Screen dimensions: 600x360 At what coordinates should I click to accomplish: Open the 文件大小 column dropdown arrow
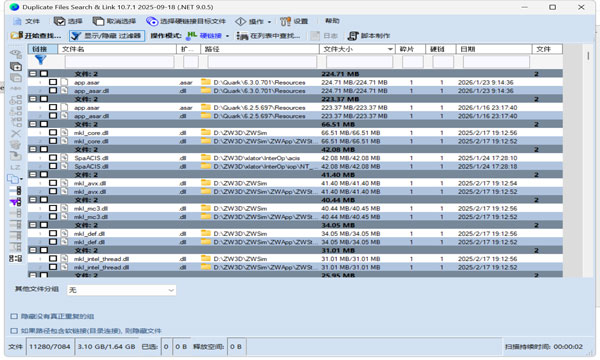point(390,49)
